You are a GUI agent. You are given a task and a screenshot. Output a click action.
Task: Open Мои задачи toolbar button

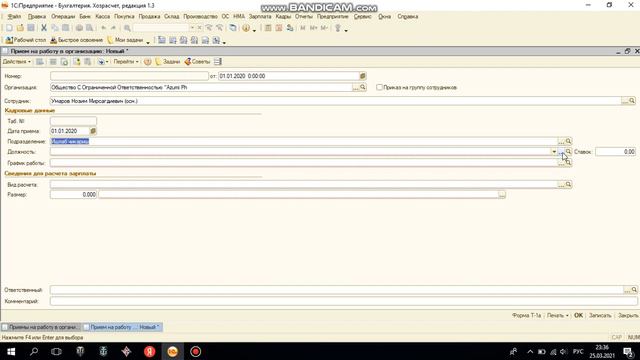pos(125,40)
